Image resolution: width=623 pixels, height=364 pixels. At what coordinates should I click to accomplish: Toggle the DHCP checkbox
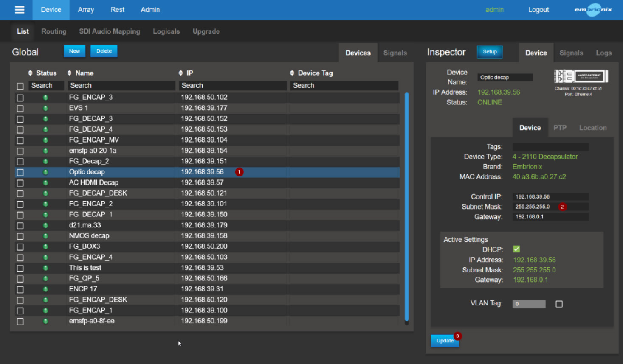(516, 249)
